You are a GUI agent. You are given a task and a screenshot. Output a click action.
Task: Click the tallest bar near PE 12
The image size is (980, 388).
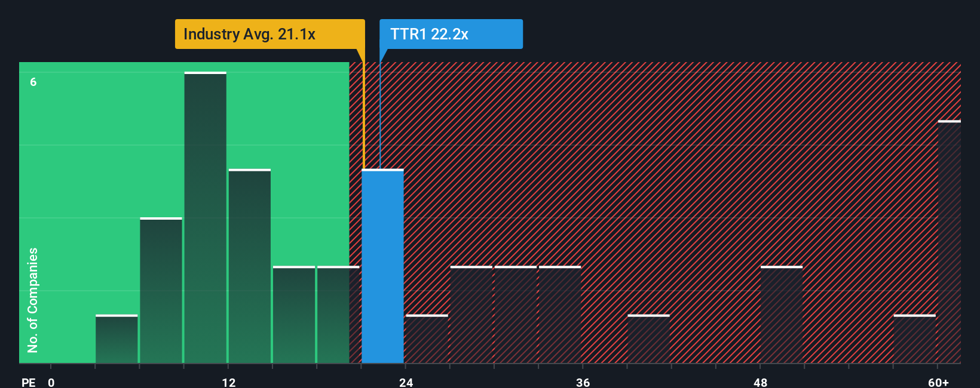pyautogui.click(x=205, y=217)
